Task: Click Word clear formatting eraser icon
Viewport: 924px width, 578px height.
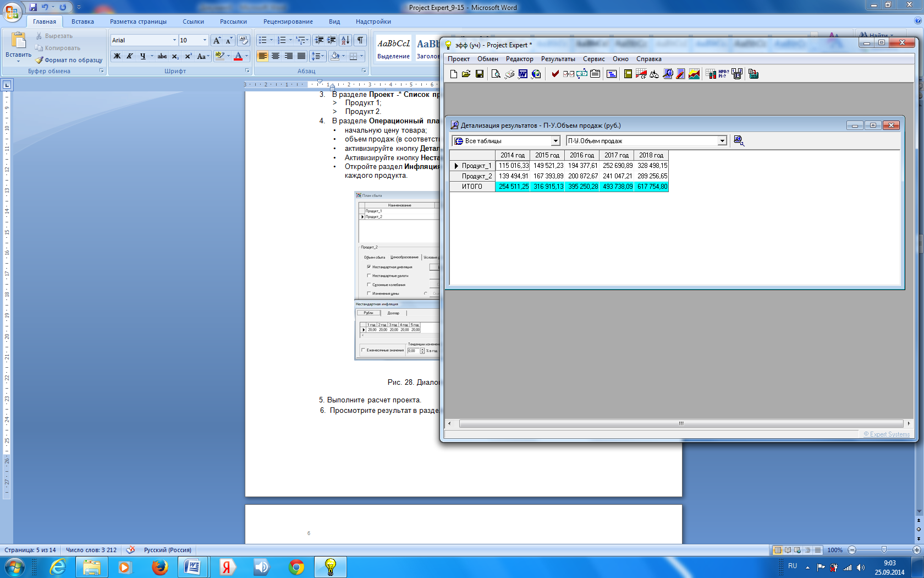Action: (x=244, y=40)
